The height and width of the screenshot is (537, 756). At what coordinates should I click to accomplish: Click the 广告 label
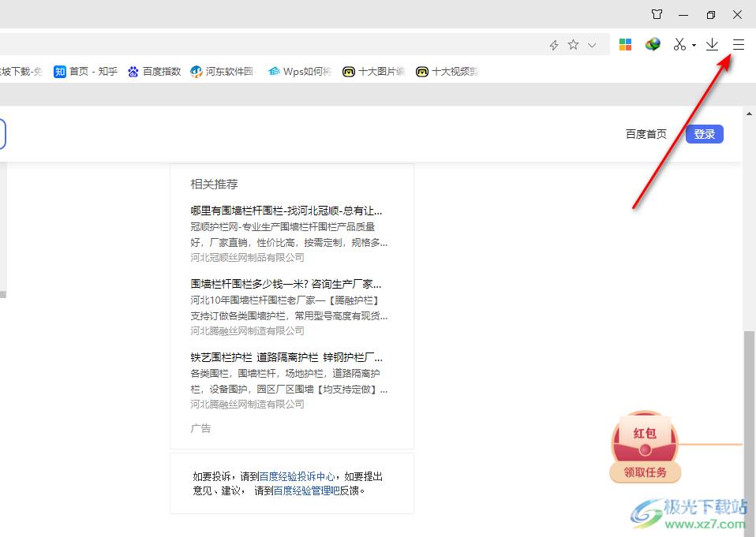200,428
